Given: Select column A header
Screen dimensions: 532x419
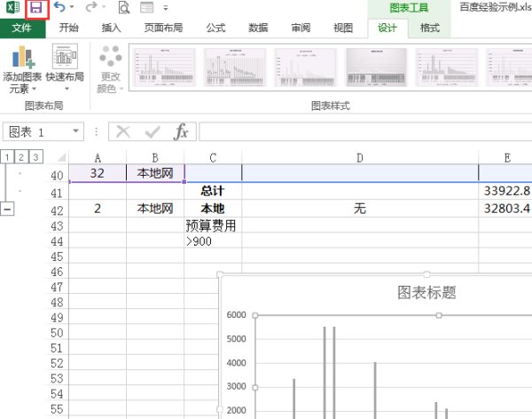Looking at the screenshot, I should click(x=98, y=157).
